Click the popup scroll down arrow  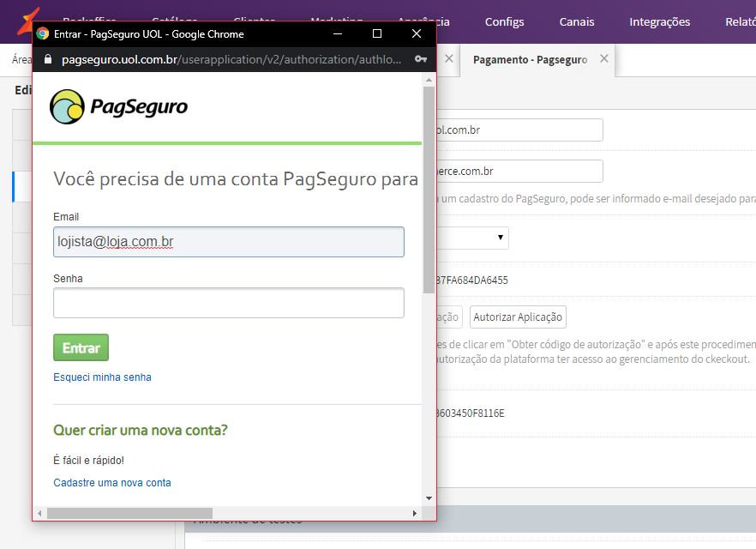click(x=429, y=498)
